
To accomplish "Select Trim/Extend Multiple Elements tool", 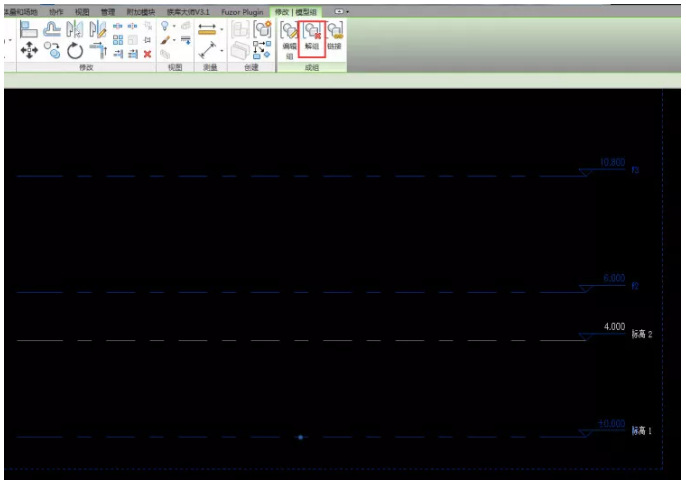I will tap(133, 54).
